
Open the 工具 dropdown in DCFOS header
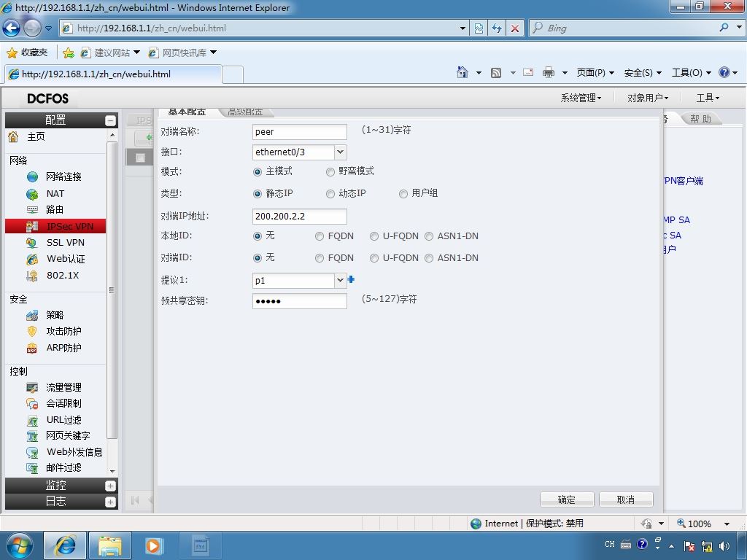click(708, 98)
